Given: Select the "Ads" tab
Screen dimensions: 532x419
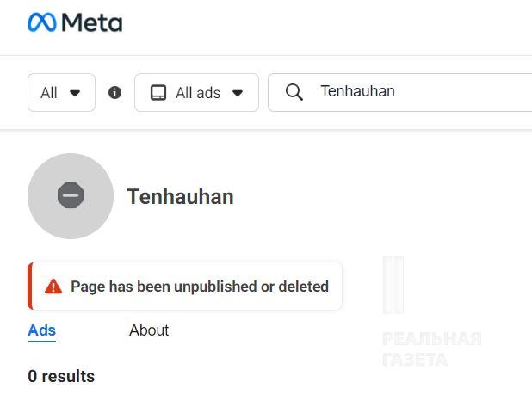Looking at the screenshot, I should (x=41, y=330).
